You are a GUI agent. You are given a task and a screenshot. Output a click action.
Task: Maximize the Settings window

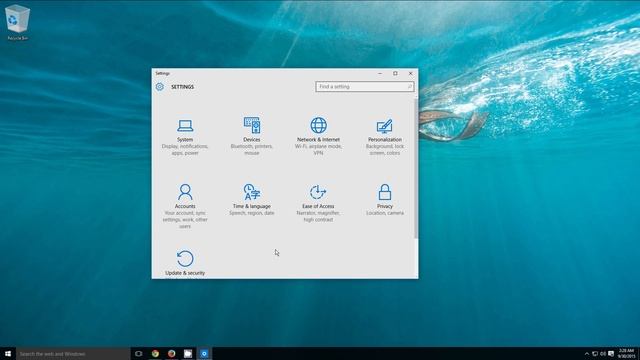tap(395, 73)
